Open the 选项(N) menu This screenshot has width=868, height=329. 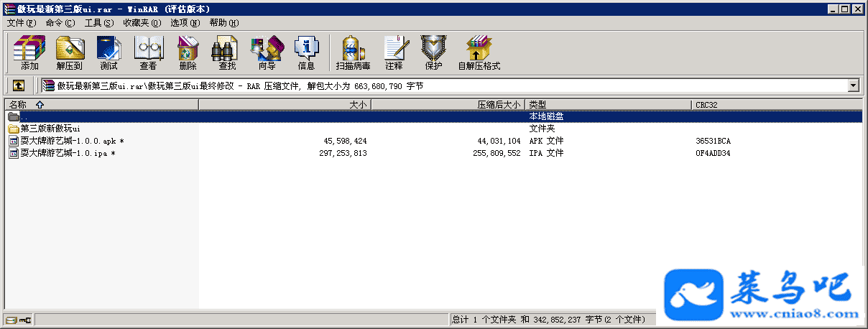point(185,23)
